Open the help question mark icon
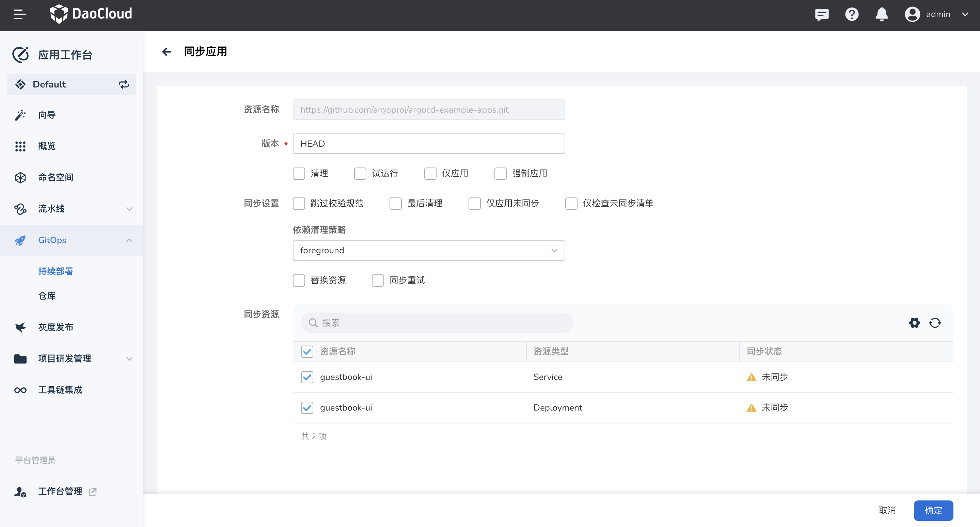 click(851, 14)
